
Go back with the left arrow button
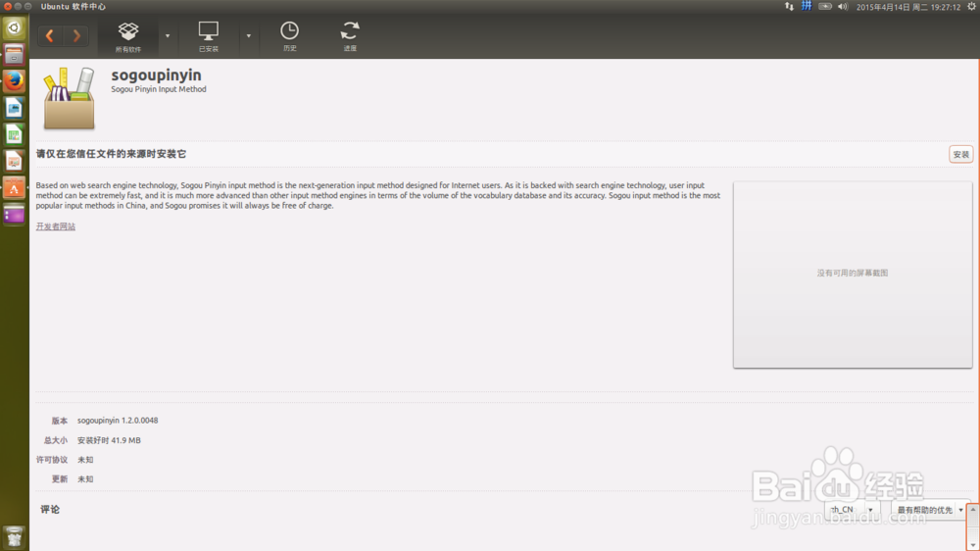[x=49, y=35]
